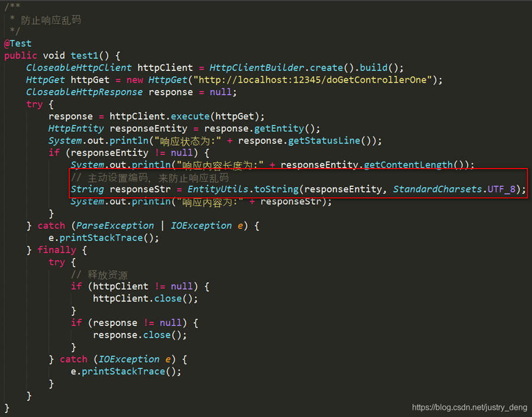Click the CloseableHttpResponse type declaration
Image resolution: width=532 pixels, height=417 pixels.
tap(85, 92)
